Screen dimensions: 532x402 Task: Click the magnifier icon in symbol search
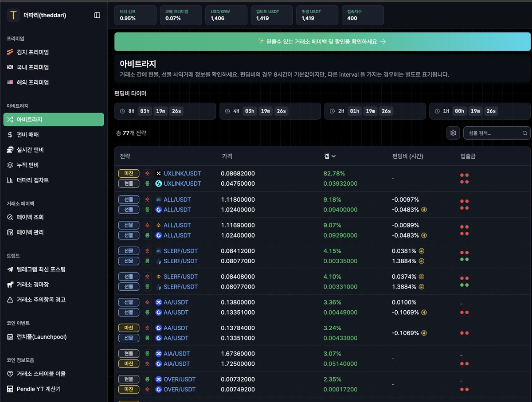click(x=525, y=133)
